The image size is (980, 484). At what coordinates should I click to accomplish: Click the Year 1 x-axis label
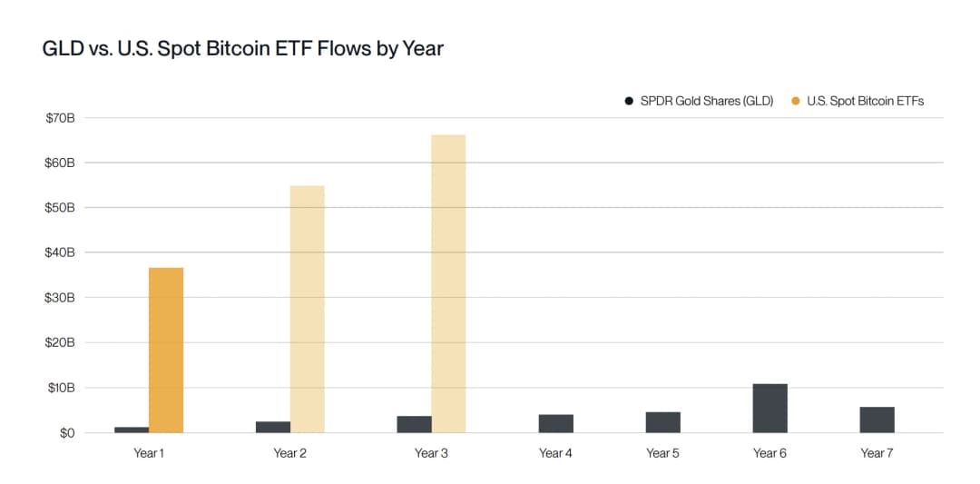[149, 452]
